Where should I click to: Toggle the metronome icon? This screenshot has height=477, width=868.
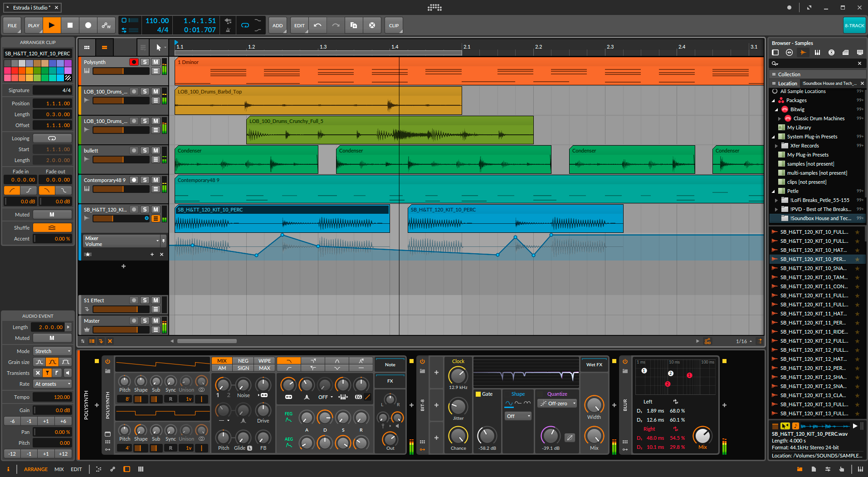point(228,30)
